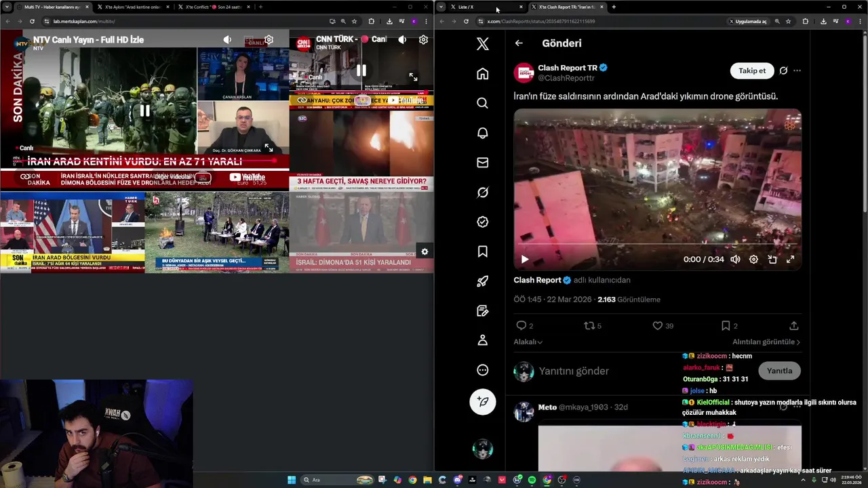The image size is (868, 488).
Task: Click the x.com address bar URL
Action: pyautogui.click(x=541, y=21)
